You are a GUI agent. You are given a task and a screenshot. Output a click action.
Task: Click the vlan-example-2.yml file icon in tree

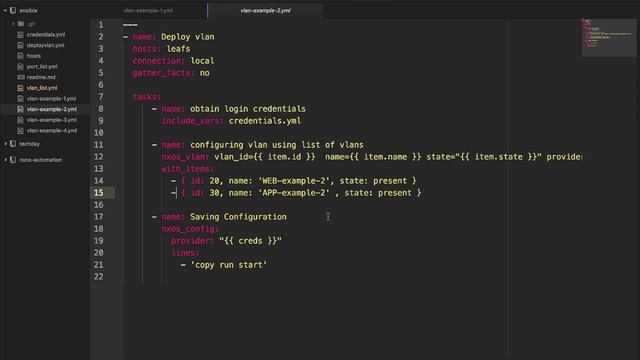pos(20,109)
